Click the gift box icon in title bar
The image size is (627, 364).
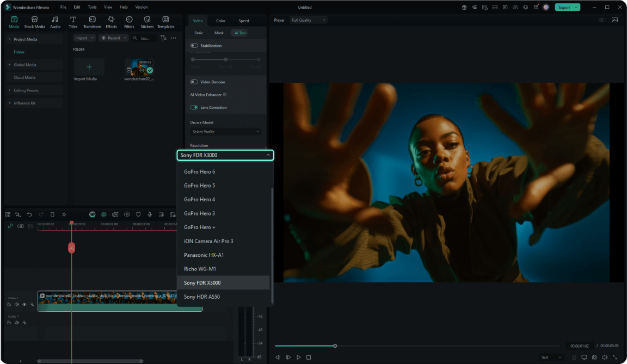coord(464,7)
